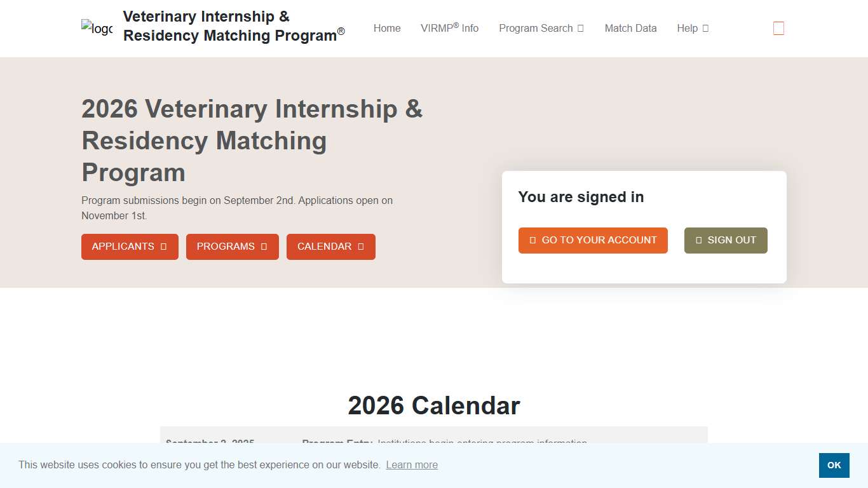The height and width of the screenshot is (488, 868).
Task: Click the icon inside the Applicants button
Action: (x=163, y=247)
